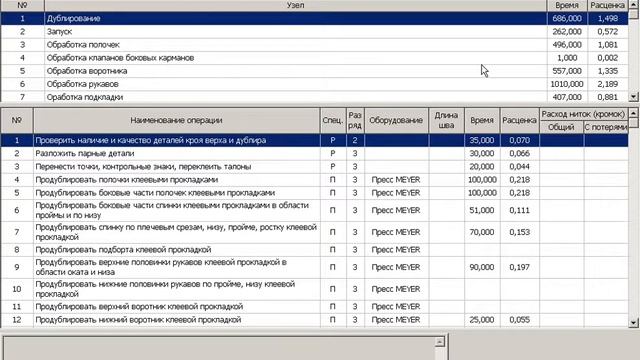The width and height of the screenshot is (640, 360).
Task: Click rate cell 0,153 in operation 7
Action: point(520,232)
